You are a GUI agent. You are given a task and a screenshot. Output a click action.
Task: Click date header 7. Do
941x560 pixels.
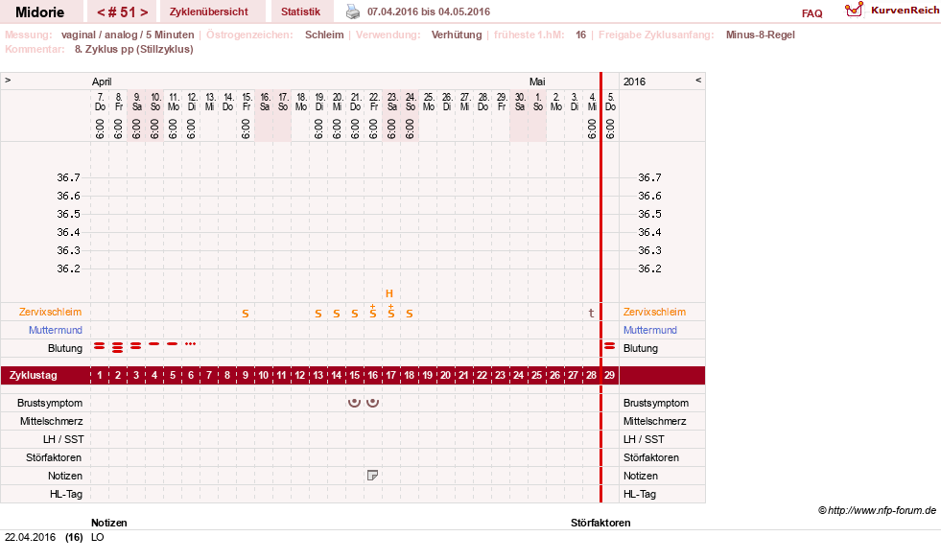coord(100,102)
